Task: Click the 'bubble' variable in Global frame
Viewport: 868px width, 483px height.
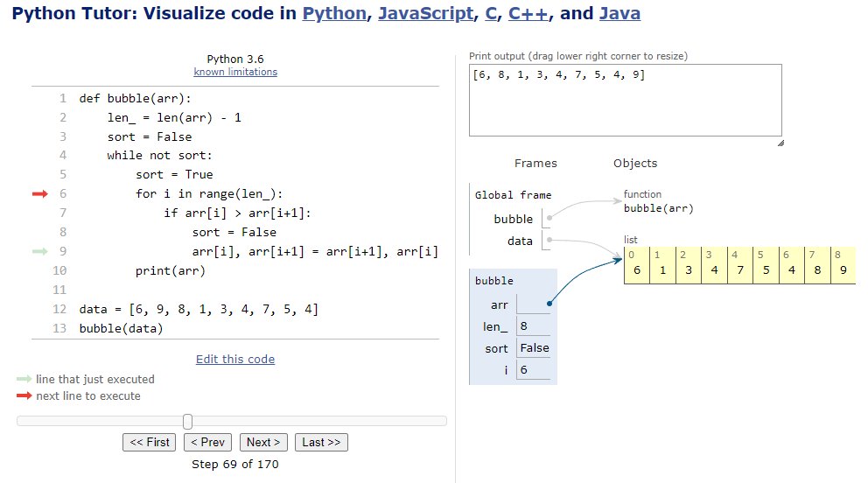Action: [x=513, y=219]
